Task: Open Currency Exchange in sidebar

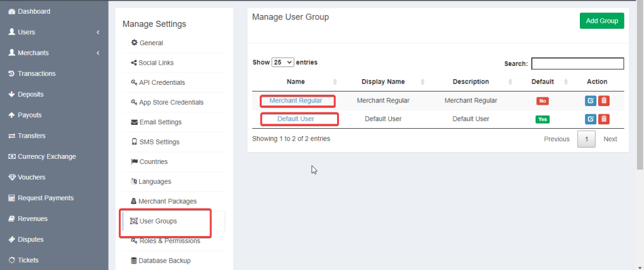Action: [46, 156]
